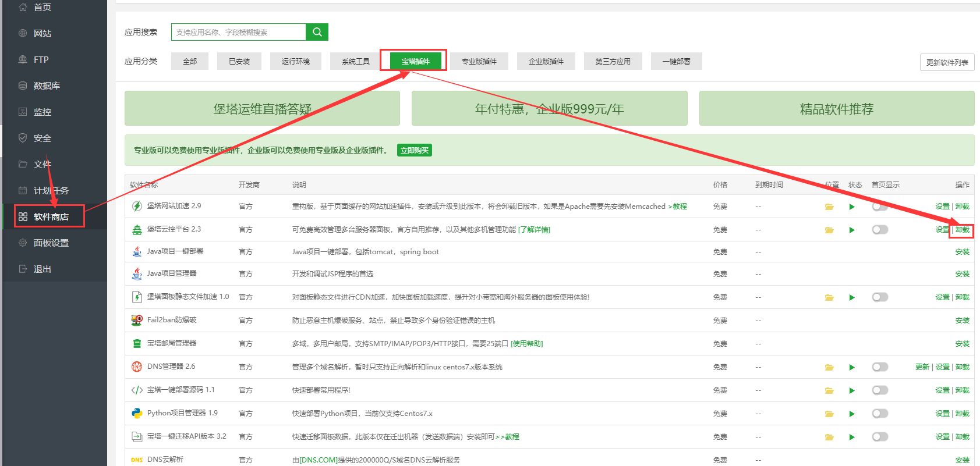Click the 堡塔云控平台 plugin icon

pyautogui.click(x=137, y=229)
